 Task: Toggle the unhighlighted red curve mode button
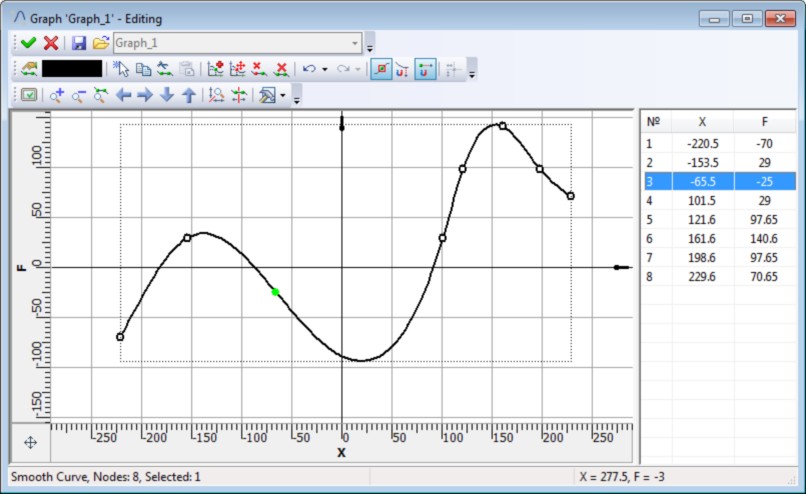pyautogui.click(x=403, y=69)
